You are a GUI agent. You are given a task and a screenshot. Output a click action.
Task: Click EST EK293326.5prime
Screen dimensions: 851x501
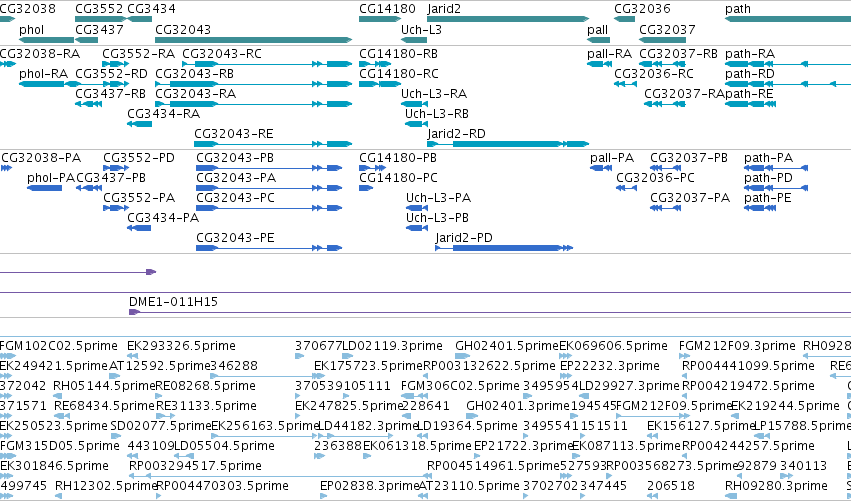(x=181, y=346)
